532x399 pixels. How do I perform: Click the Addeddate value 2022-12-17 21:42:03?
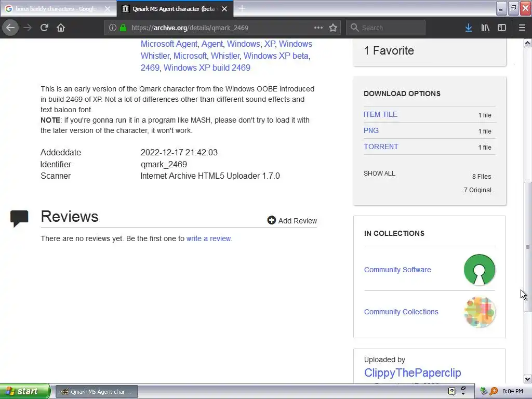179,152
